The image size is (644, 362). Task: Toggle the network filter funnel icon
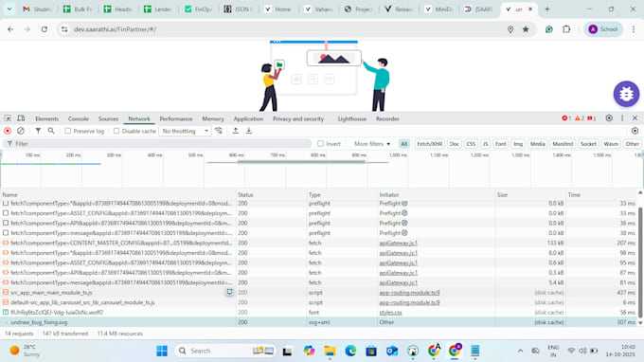[x=38, y=131]
